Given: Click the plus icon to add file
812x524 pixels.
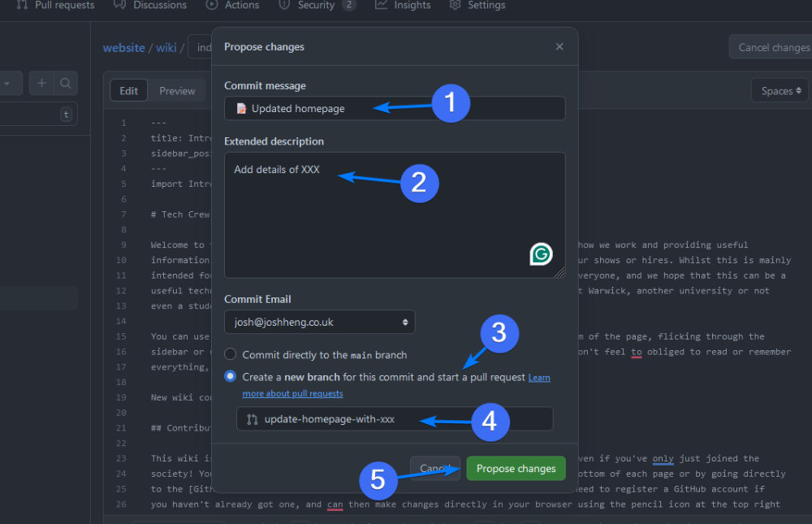Looking at the screenshot, I should coord(41,83).
